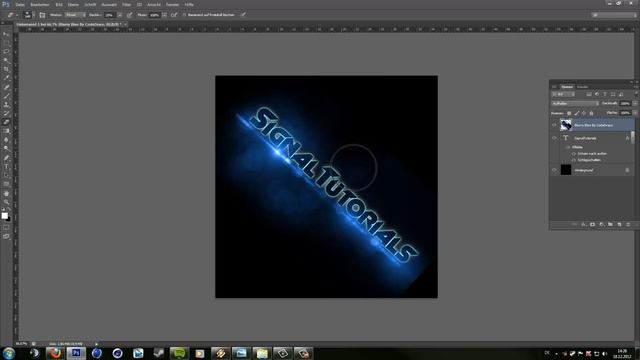This screenshot has height=360, width=640.
Task: Select the Brush tool
Action: (6, 96)
